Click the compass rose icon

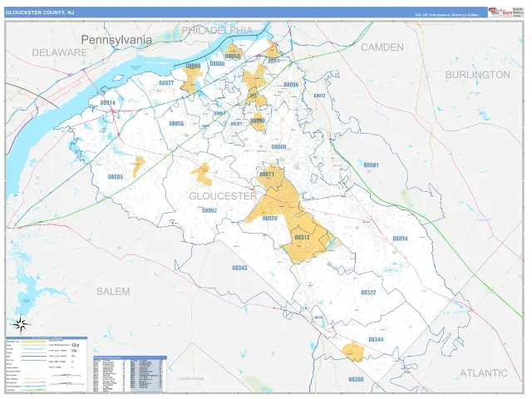point(21,324)
